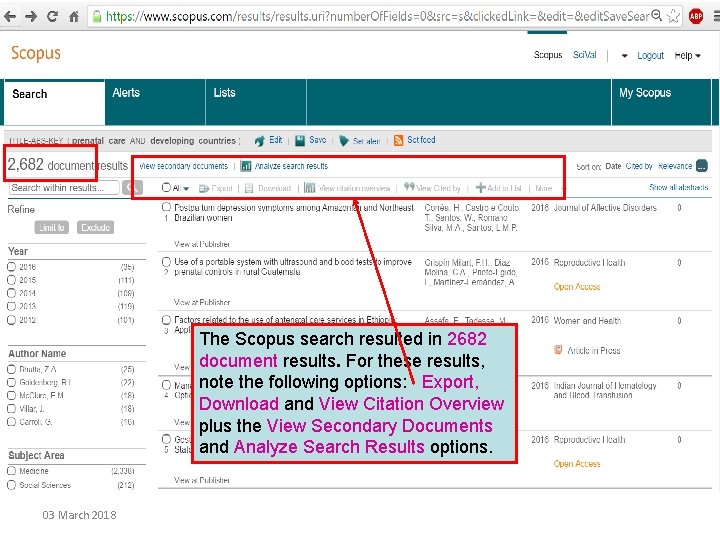Click the Analyze search results chart icon
Image resolution: width=720 pixels, height=540 pixels.
pyautogui.click(x=246, y=166)
